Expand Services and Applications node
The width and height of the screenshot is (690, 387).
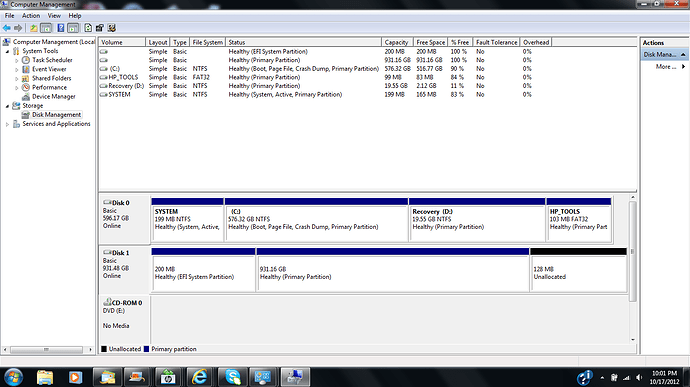point(7,124)
